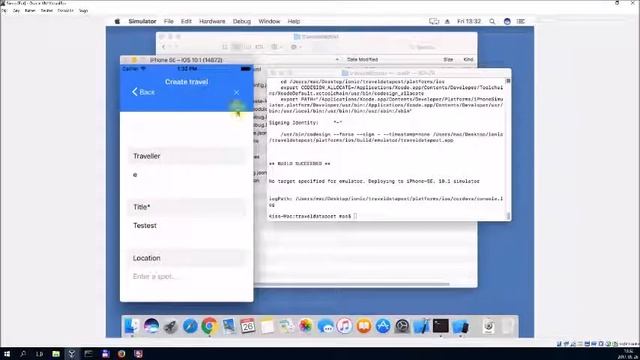The width and height of the screenshot is (640, 360).
Task: Click the Siri icon in the menu bar
Action: tap(507, 21)
